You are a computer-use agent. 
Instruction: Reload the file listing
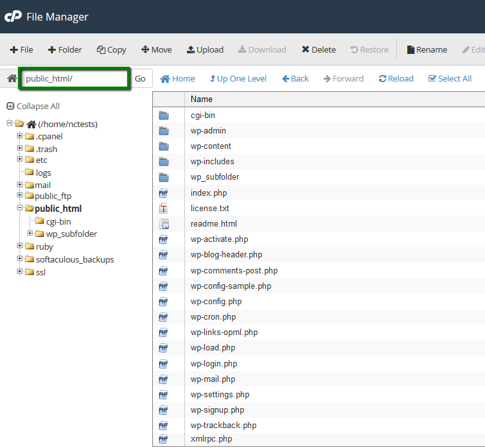click(x=396, y=78)
